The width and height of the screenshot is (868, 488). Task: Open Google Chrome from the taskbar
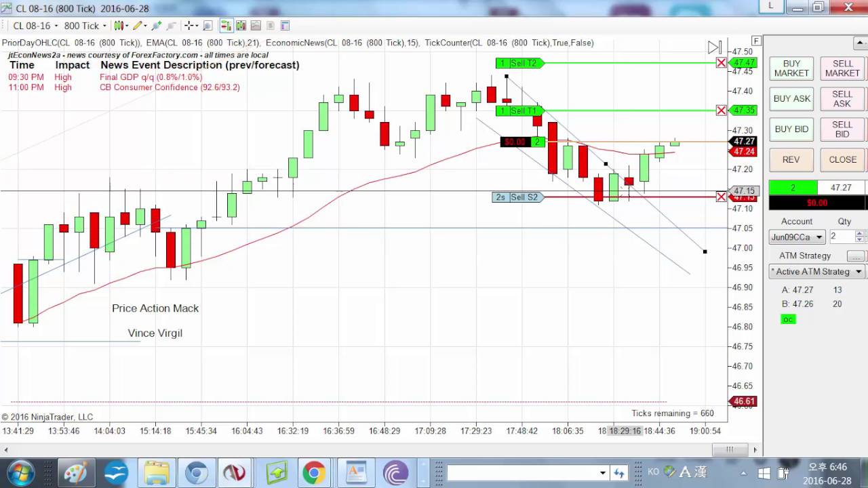(x=314, y=472)
